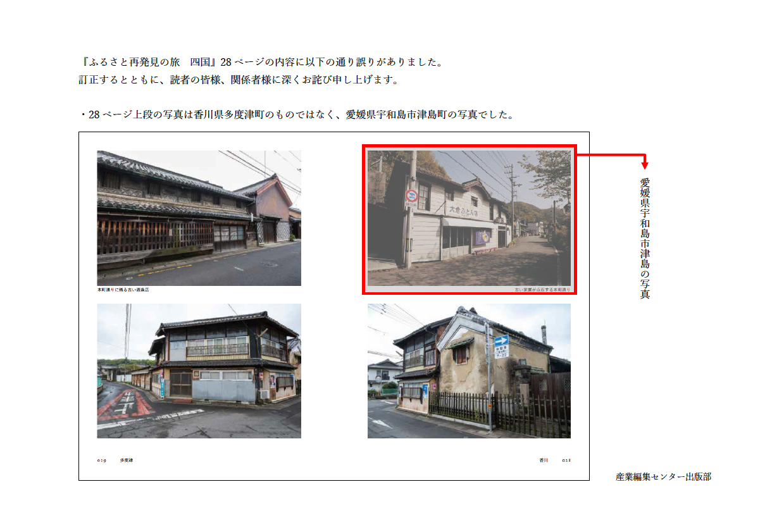The image size is (772, 532).
Task: Click the bullet correction line about 28ページ上段
Action: pos(296,115)
